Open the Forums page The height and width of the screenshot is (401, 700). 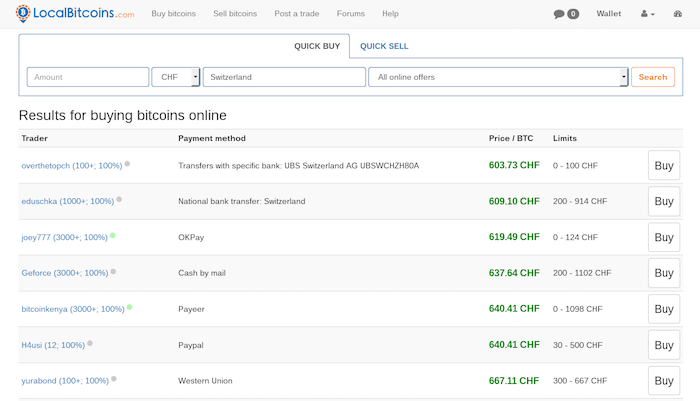351,14
